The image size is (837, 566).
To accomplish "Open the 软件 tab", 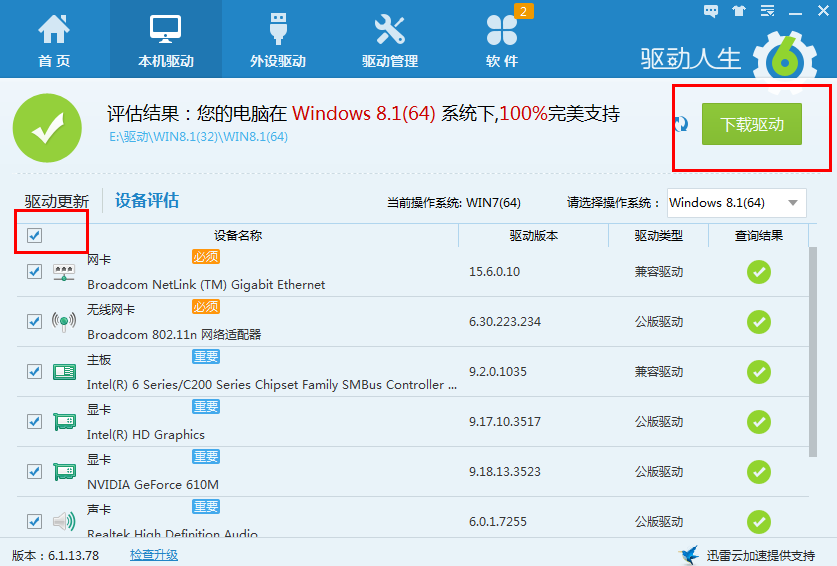I will coord(502,40).
